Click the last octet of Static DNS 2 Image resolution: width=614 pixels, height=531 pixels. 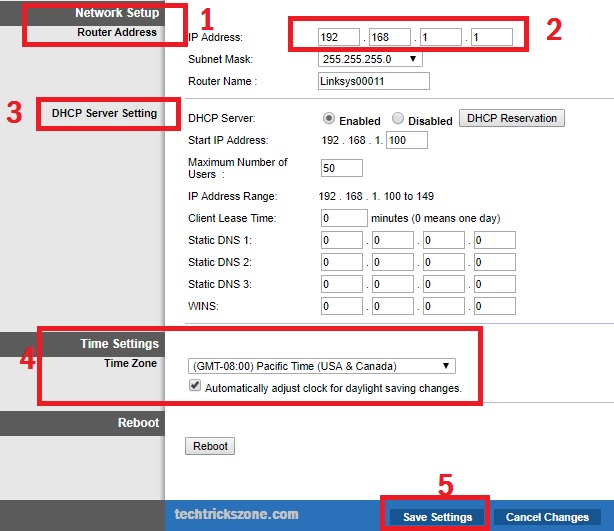(x=494, y=262)
